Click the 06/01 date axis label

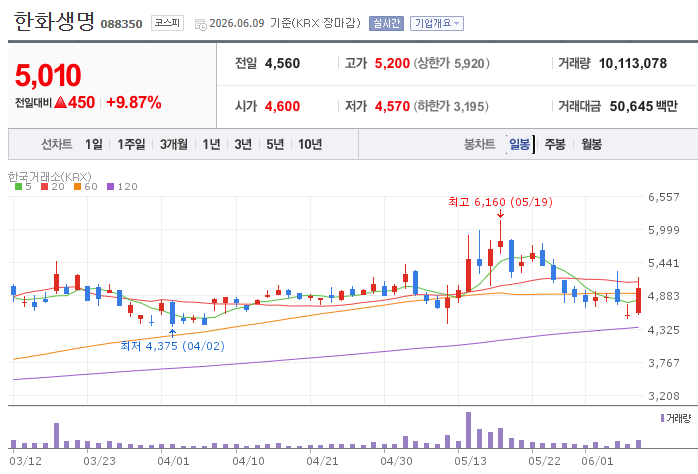tap(597, 461)
